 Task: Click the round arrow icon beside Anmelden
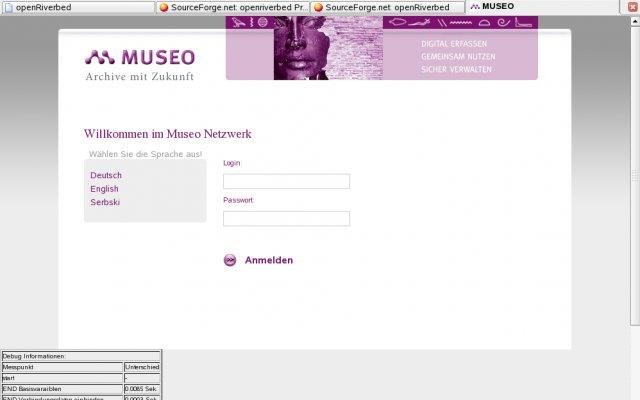(230, 260)
